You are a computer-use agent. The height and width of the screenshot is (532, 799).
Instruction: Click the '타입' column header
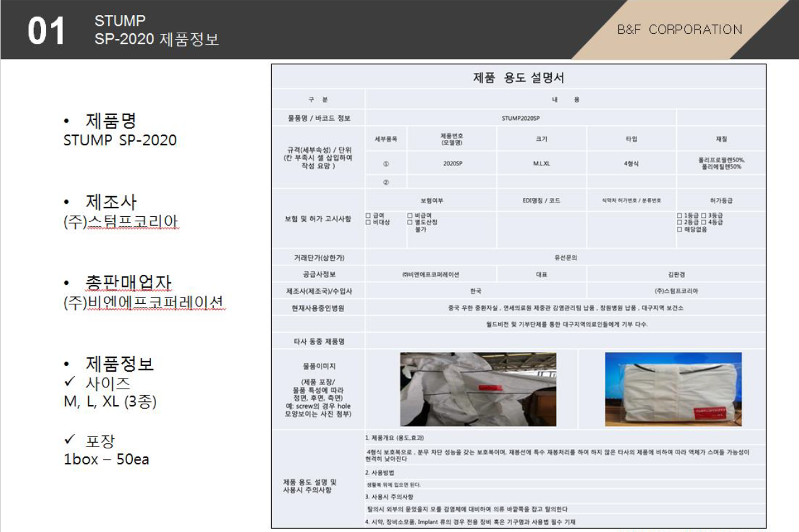(x=632, y=138)
